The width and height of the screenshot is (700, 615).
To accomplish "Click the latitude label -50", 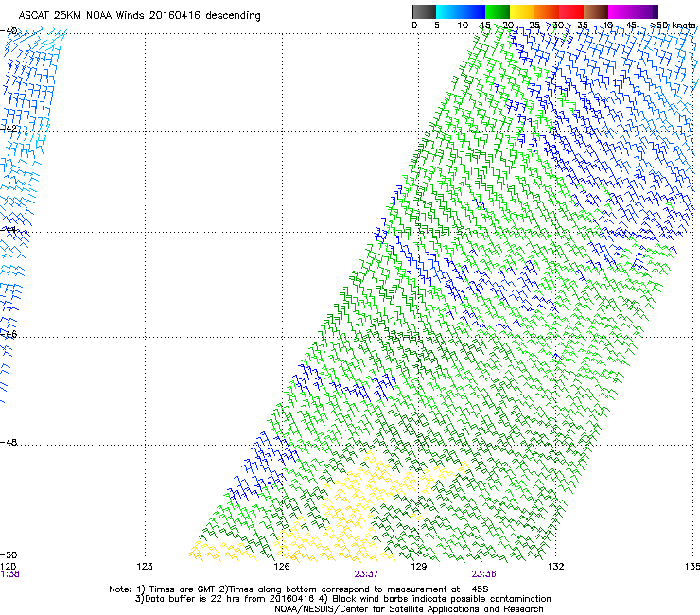I will click(9, 554).
